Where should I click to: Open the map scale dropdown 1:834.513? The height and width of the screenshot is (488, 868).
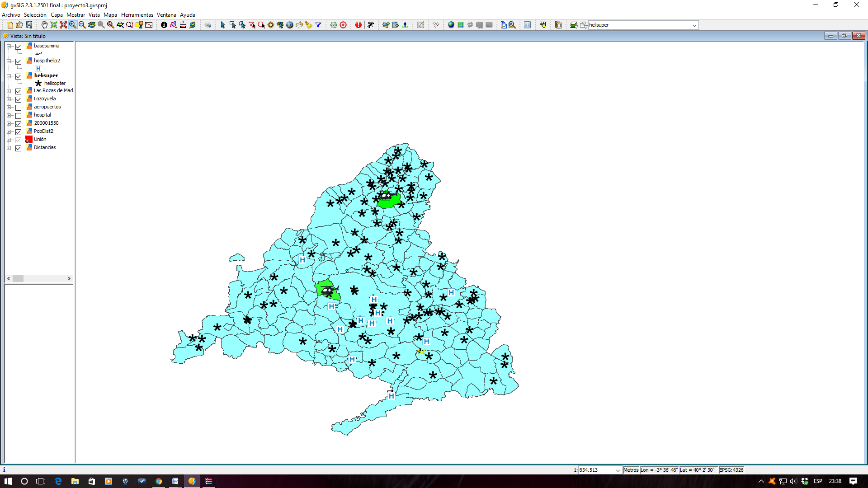point(618,470)
